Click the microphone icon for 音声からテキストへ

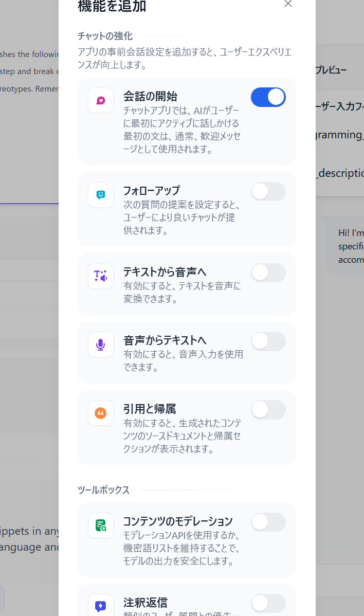(100, 345)
